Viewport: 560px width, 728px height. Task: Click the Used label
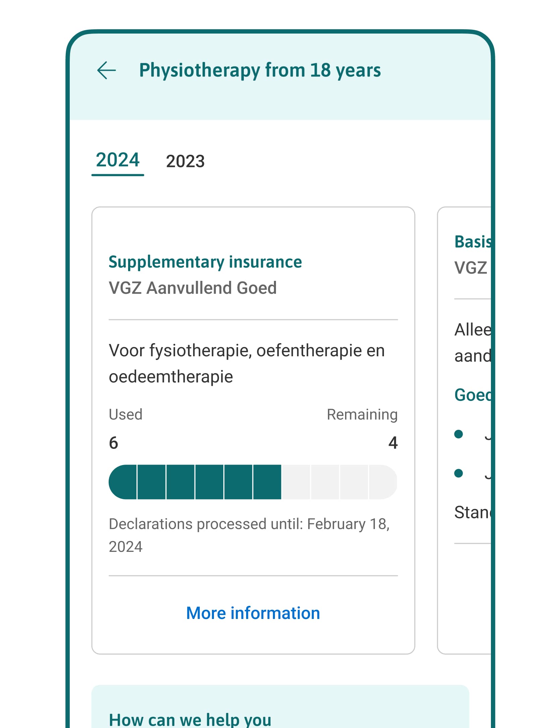click(x=126, y=415)
